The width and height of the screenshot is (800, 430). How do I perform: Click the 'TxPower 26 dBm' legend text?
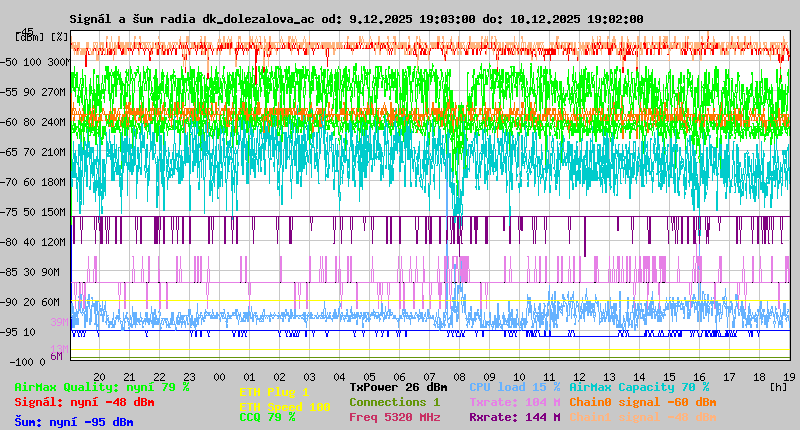tap(398, 387)
